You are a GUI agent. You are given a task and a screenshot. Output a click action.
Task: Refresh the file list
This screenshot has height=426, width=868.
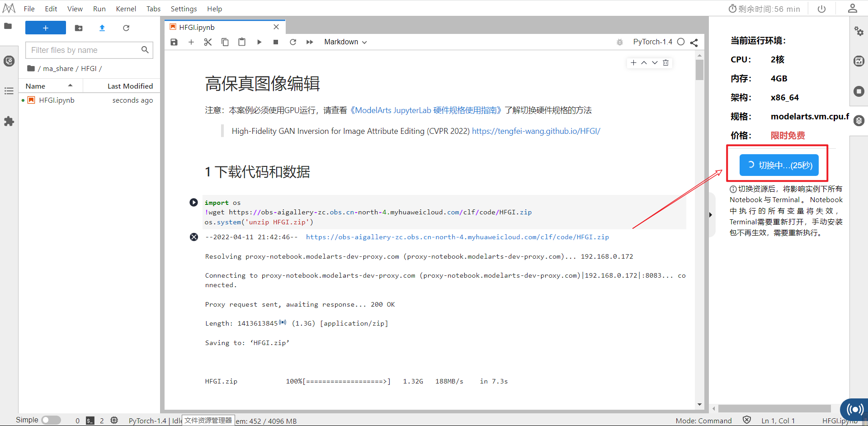coord(126,28)
